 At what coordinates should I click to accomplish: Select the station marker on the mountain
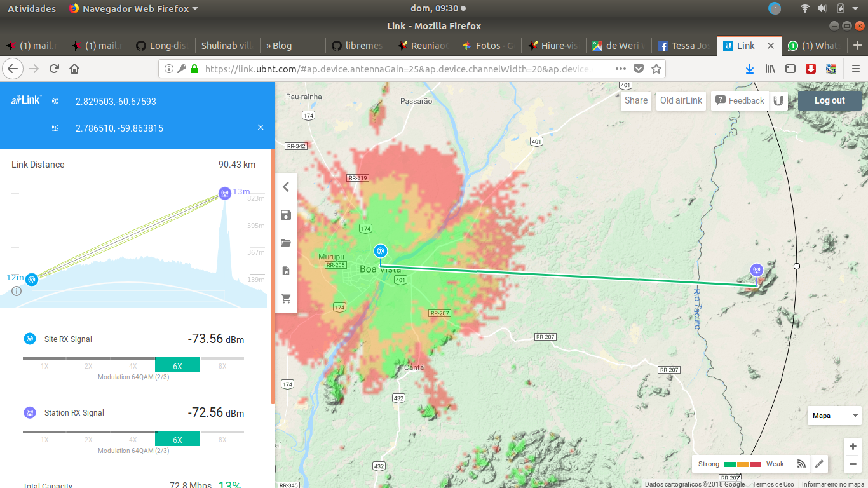(756, 270)
